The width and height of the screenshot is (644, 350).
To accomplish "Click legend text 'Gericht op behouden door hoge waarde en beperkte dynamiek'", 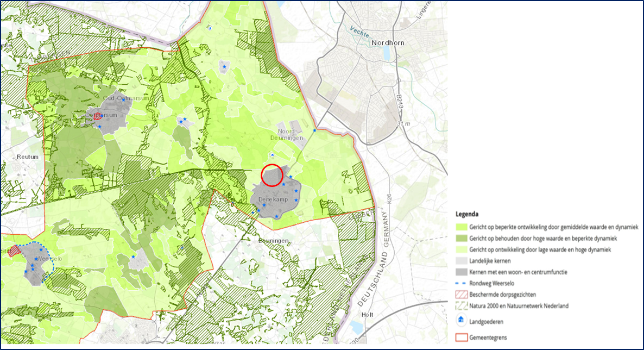I will coord(543,238).
